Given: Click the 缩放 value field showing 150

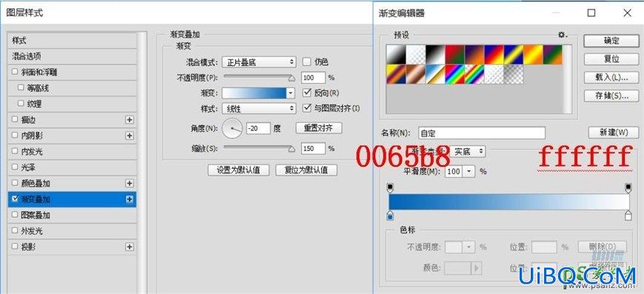Looking at the screenshot, I should click(x=313, y=148).
